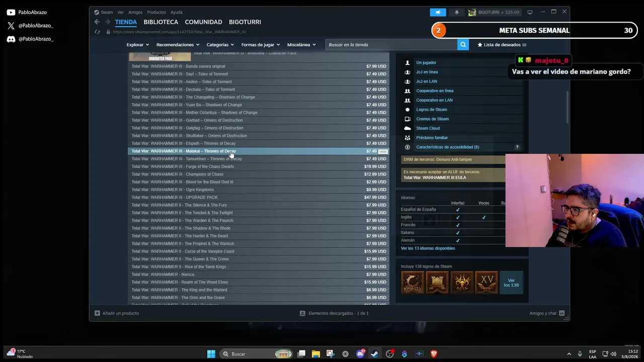Open the Cromos de Steam link
Viewport: 644px width, 362px height.
[432, 119]
